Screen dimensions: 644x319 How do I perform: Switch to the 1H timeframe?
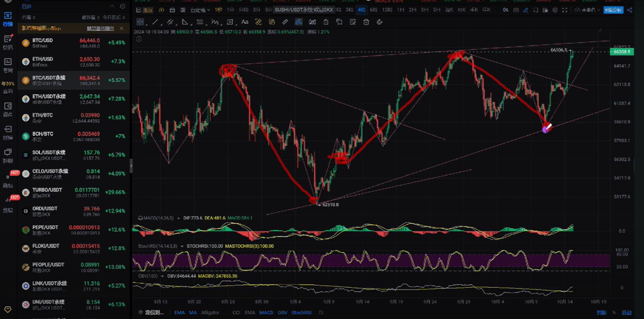point(400,10)
